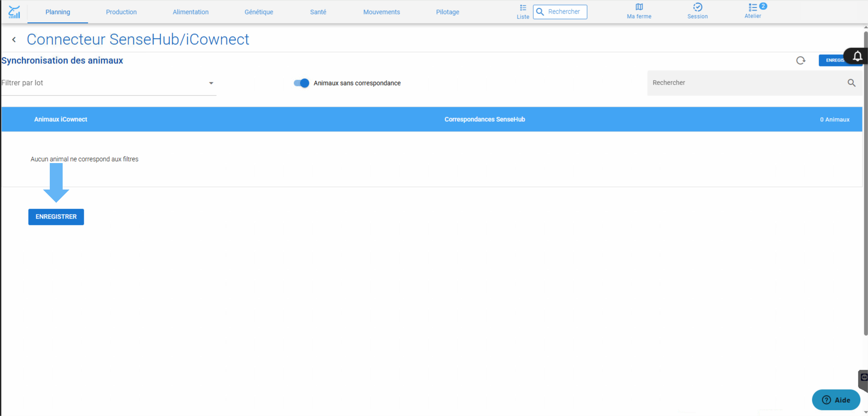
Task: Click the Animaux iCownect column header
Action: coord(61,119)
